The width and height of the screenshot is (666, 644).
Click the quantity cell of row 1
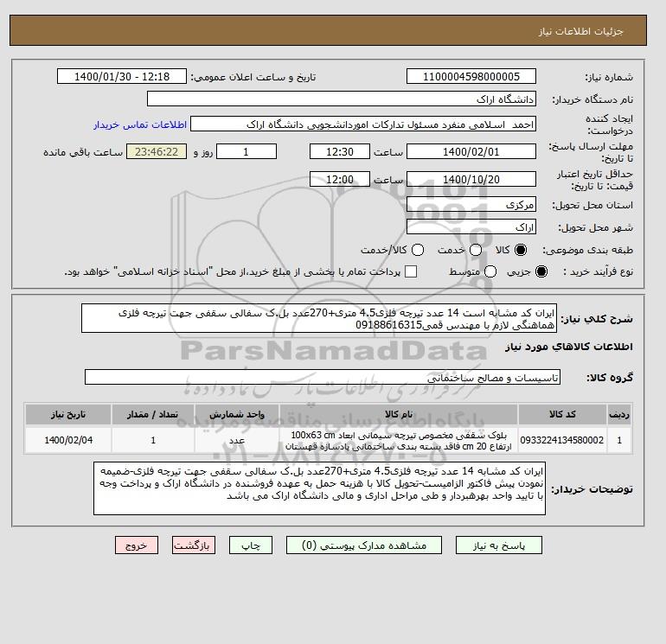pos(153,440)
